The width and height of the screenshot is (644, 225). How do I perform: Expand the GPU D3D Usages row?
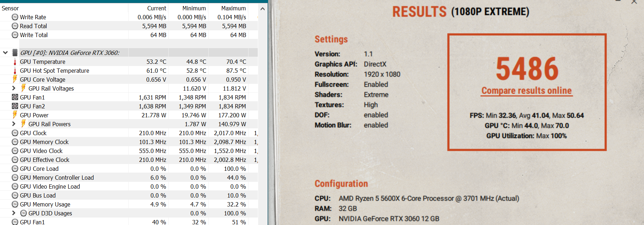(x=14, y=213)
